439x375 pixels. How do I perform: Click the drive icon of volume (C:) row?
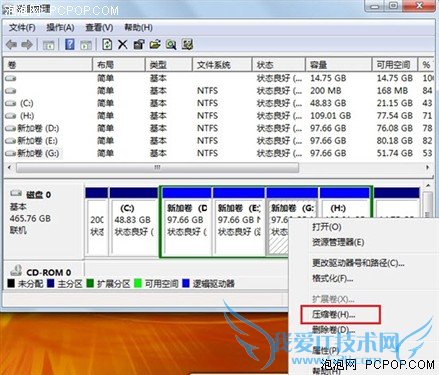(x=11, y=103)
